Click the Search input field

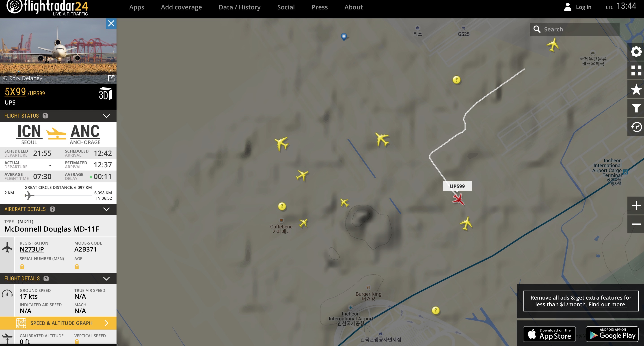(575, 29)
